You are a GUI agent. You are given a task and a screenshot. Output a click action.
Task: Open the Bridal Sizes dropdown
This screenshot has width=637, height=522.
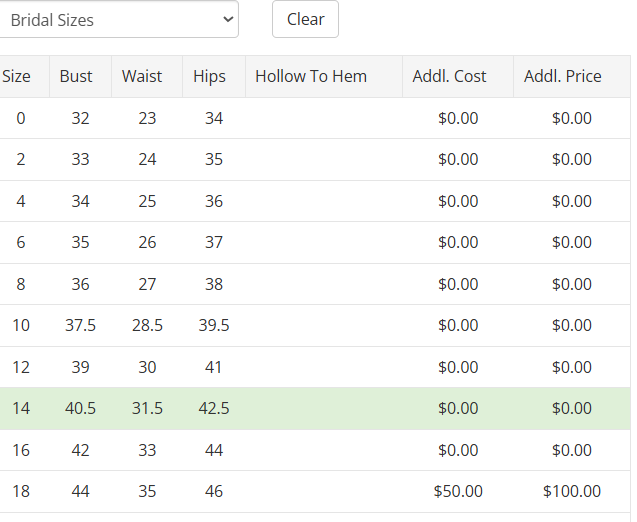click(x=118, y=20)
